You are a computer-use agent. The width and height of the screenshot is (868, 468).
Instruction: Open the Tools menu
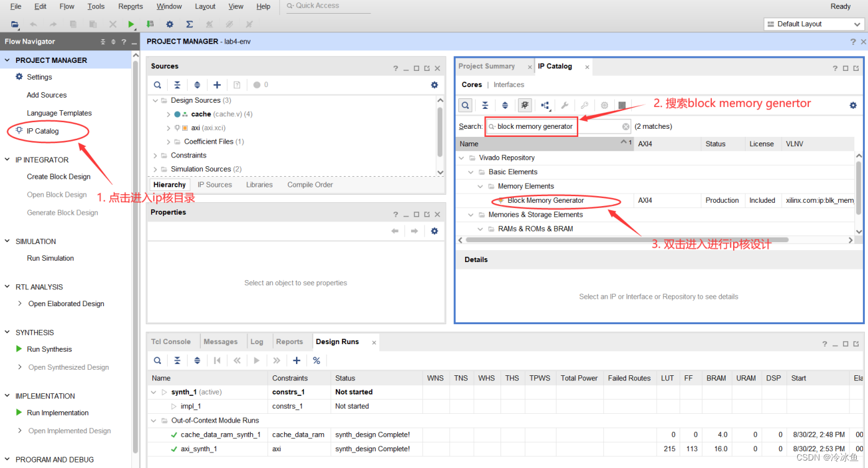96,6
